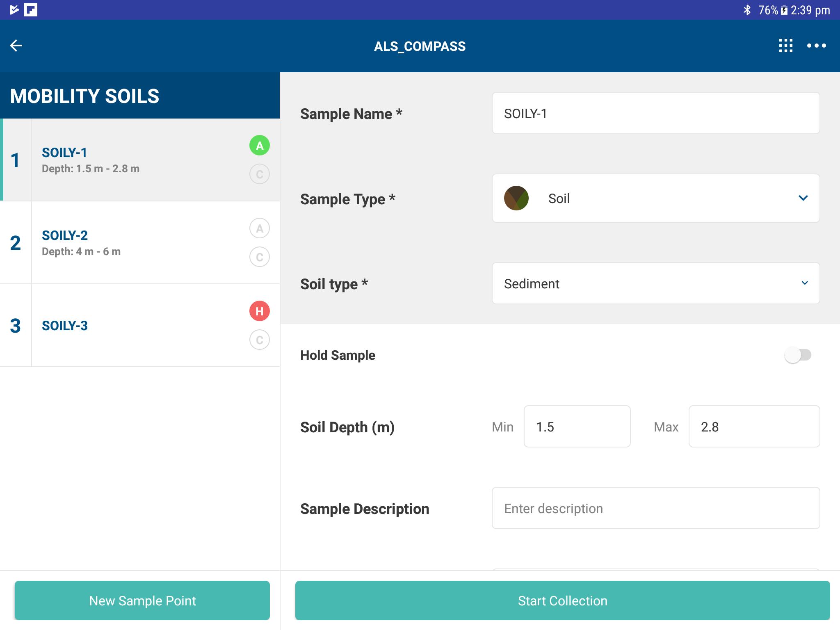Tap the Start Collection button
Screen dimensions: 840x630
563,600
